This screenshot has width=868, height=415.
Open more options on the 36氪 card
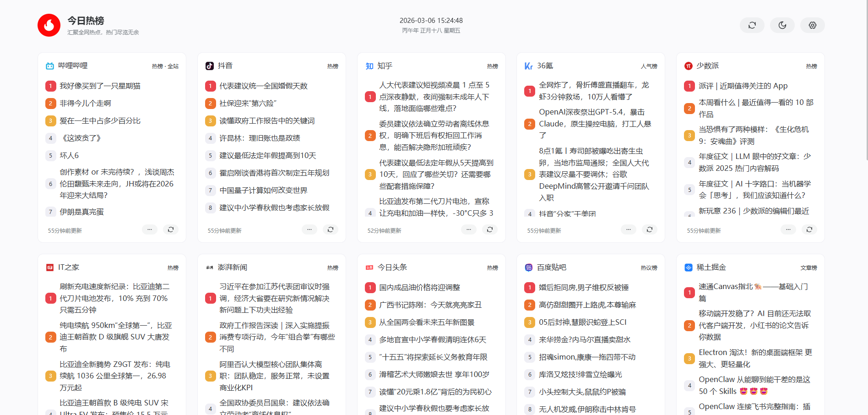629,229
